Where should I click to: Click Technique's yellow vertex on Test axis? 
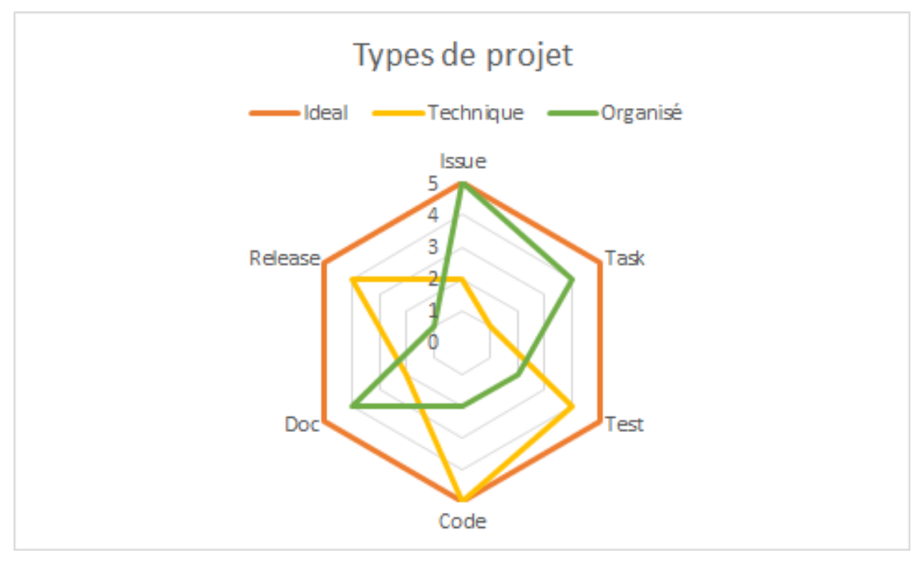pos(573,406)
